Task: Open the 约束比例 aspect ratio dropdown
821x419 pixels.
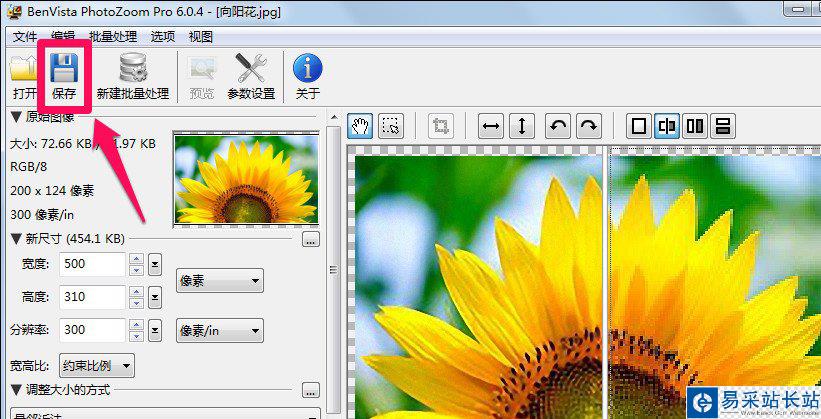Action: coord(97,366)
